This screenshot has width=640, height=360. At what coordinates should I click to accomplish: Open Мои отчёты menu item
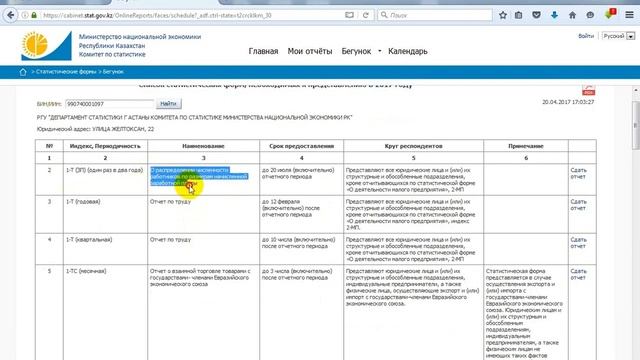tap(310, 51)
